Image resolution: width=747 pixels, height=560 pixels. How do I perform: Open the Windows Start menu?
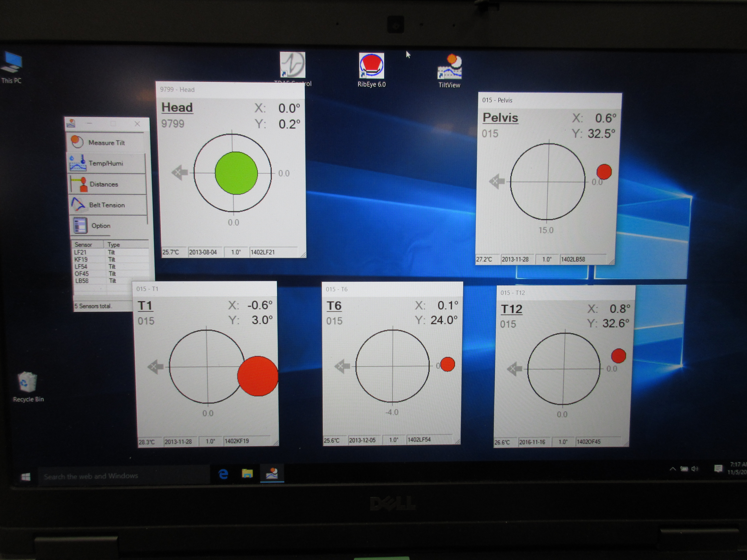pyautogui.click(x=26, y=477)
